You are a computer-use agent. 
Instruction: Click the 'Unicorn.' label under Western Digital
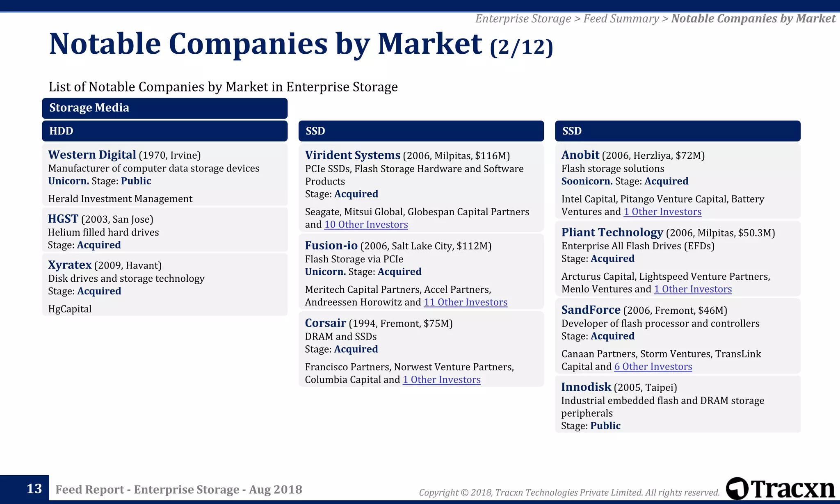pyautogui.click(x=68, y=181)
